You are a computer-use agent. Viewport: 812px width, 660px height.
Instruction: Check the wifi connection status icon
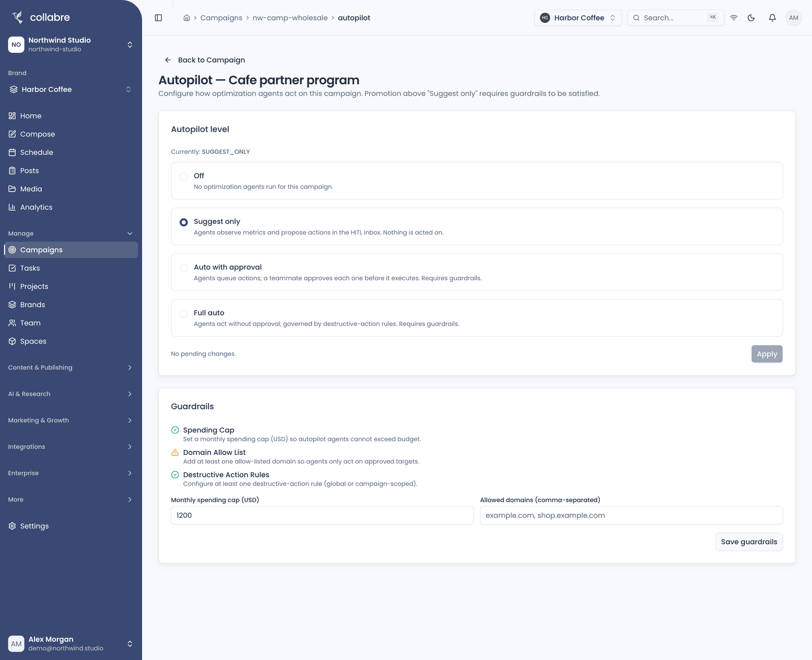tap(734, 18)
